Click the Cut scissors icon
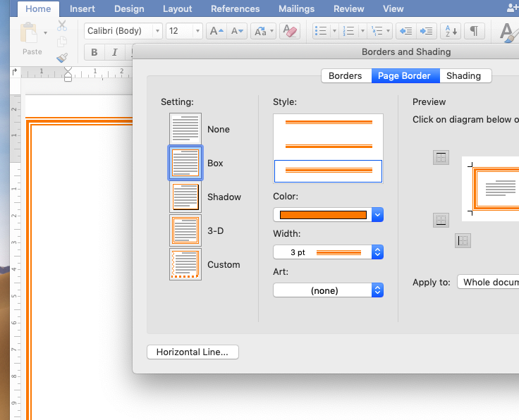The image size is (519, 420). pyautogui.click(x=62, y=26)
